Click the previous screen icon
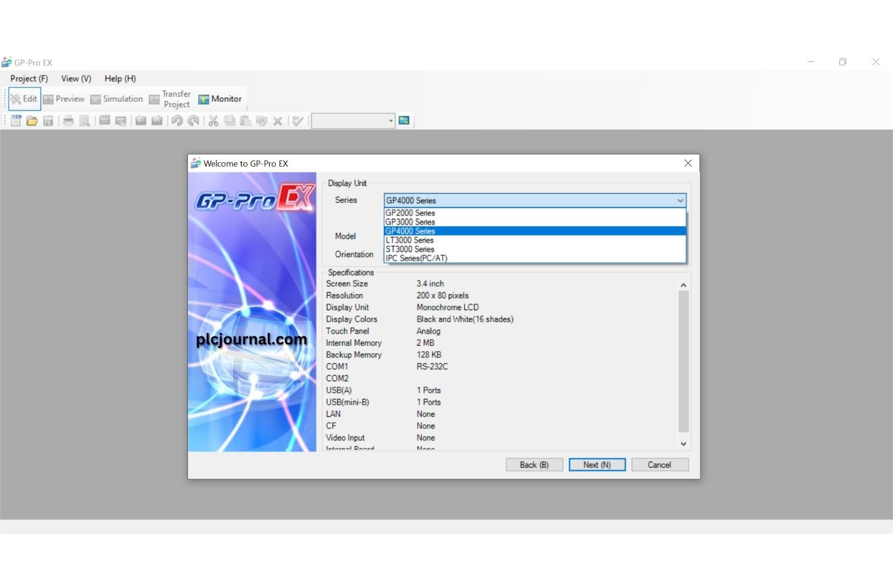893x588 pixels. 141,121
